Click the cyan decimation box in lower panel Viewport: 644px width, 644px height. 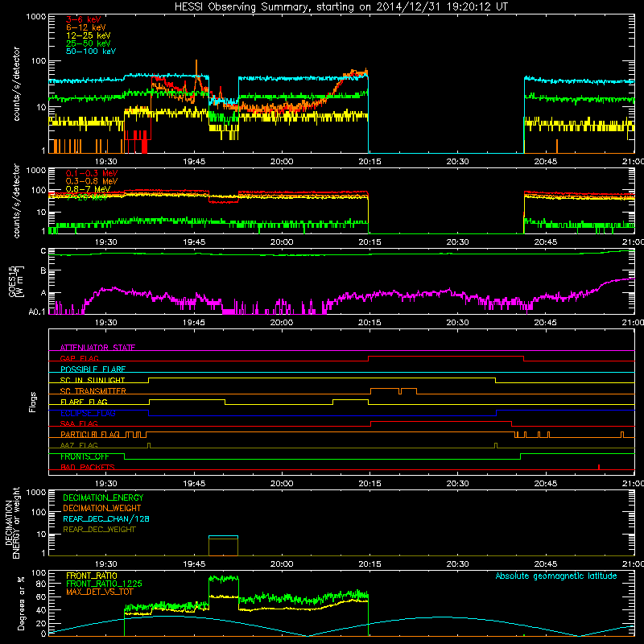point(224,536)
